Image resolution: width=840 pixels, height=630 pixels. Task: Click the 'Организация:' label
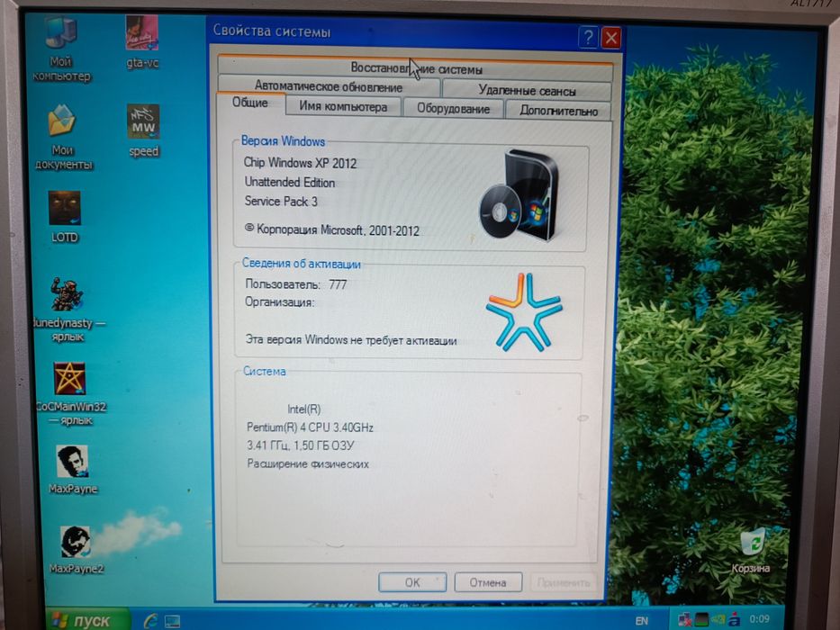click(280, 302)
